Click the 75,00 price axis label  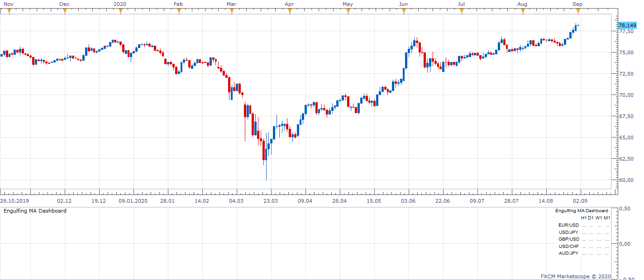coord(626,52)
